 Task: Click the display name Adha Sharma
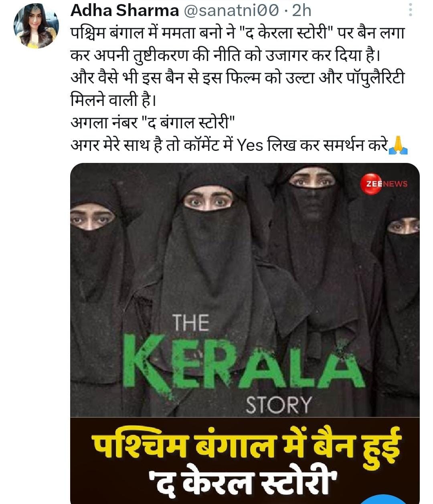click(x=125, y=11)
